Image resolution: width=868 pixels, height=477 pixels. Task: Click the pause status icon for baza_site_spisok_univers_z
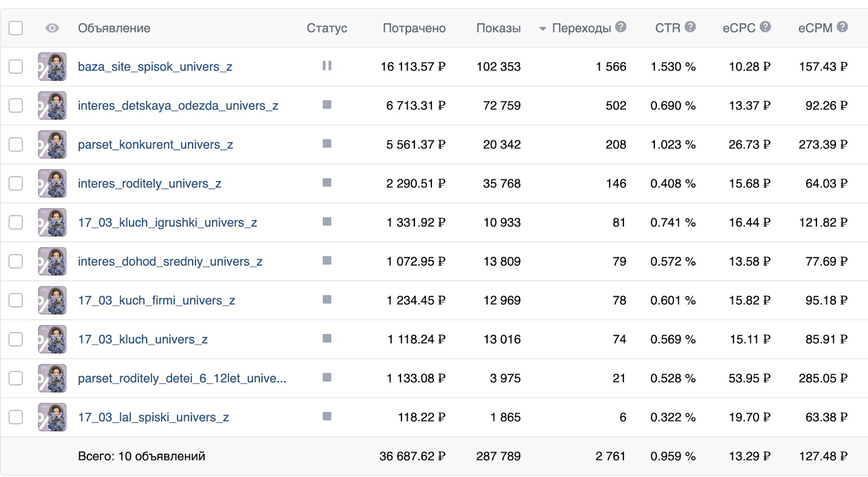[x=327, y=66]
